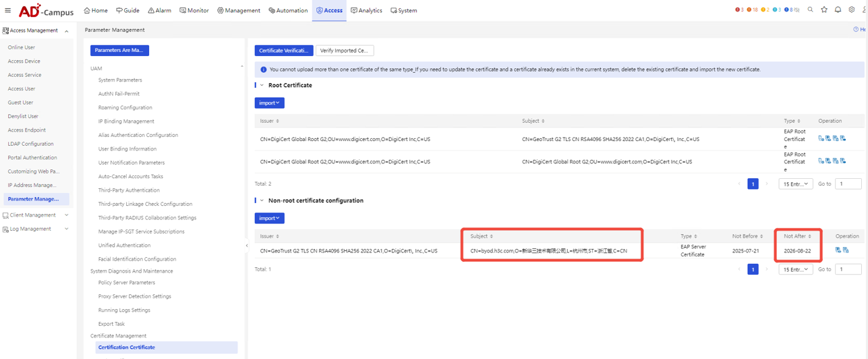This screenshot has width=868, height=359.
Task: Click first operation icon for EAP server certificate
Action: (x=838, y=250)
